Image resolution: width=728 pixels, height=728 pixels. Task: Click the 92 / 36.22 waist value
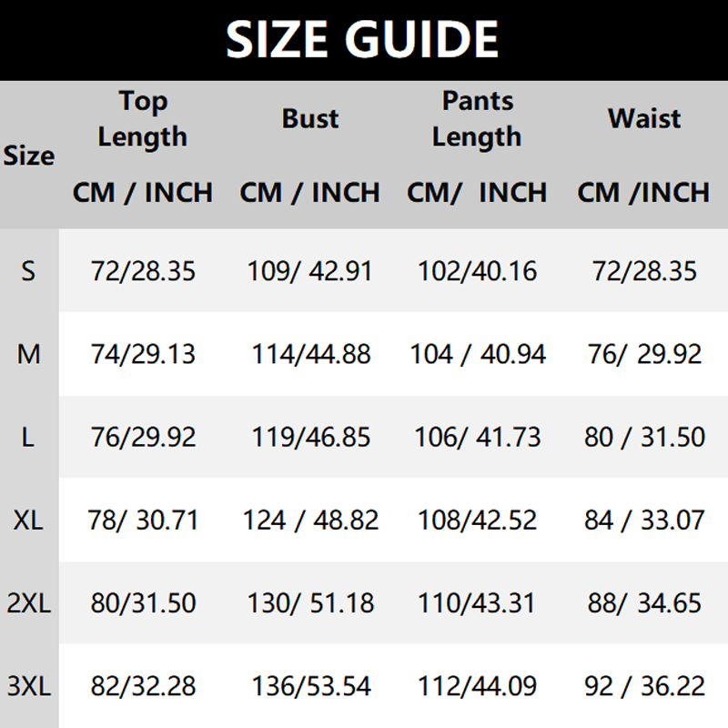coord(644,686)
